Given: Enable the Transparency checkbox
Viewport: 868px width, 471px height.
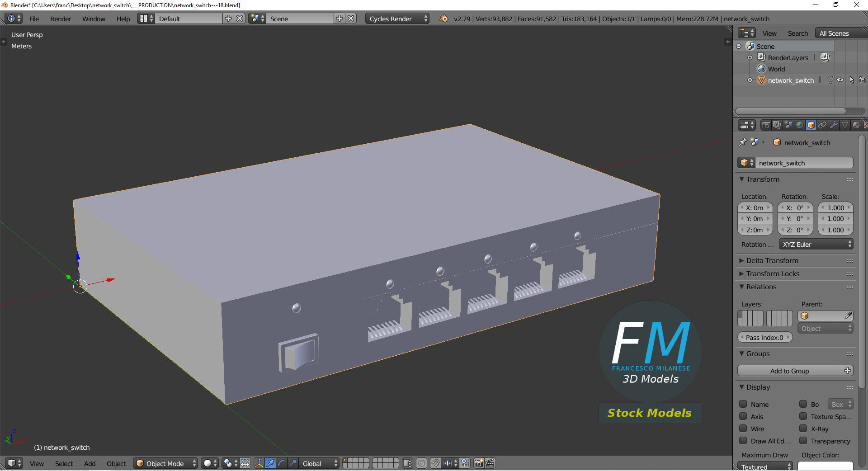Looking at the screenshot, I should (x=803, y=441).
